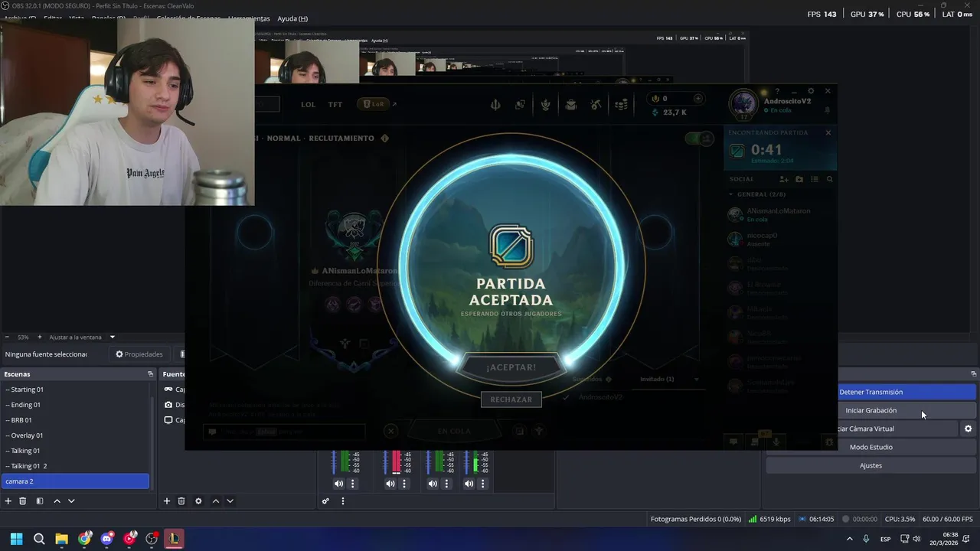980x551 pixels.
Task: Remove source with trash icon under Fuentes
Action: point(181,501)
